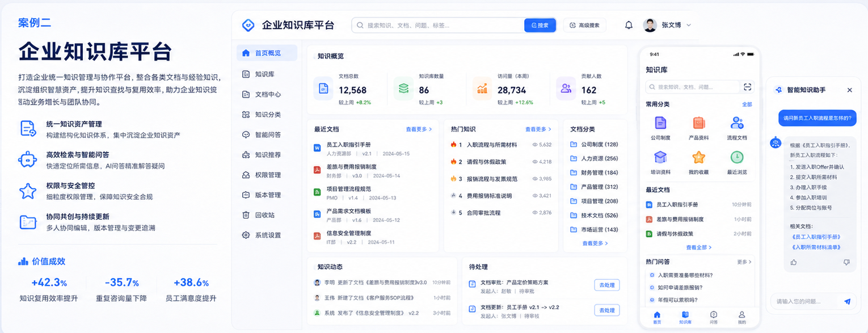
Task: Tap the mobile 流程文档 category icon
Action: (737, 123)
